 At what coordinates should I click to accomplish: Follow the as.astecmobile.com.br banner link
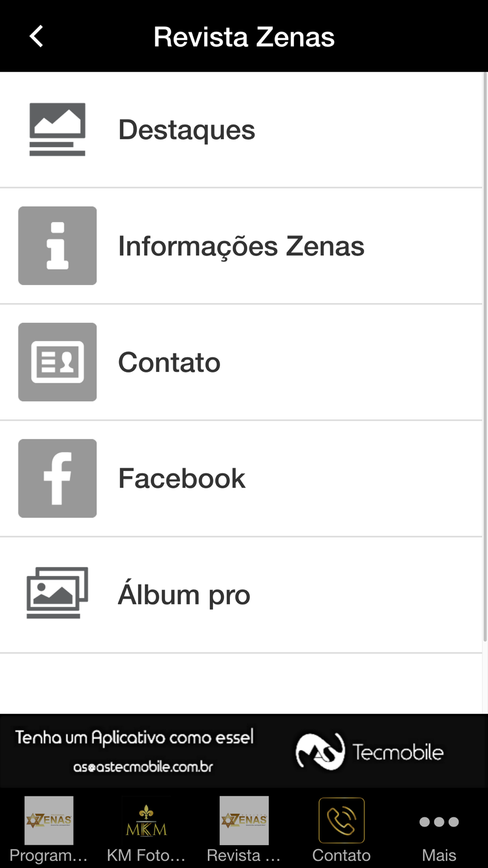[x=143, y=767]
